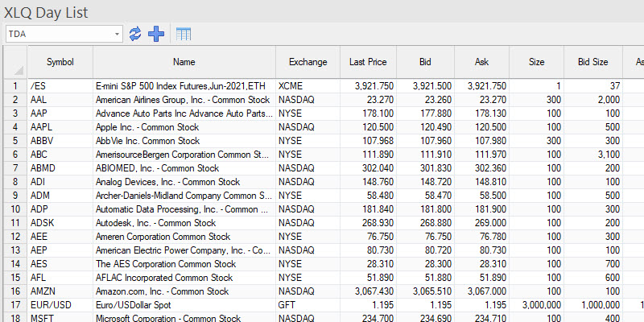Select the GFT exchange cell
The width and height of the screenshot is (644, 322).
tap(308, 305)
